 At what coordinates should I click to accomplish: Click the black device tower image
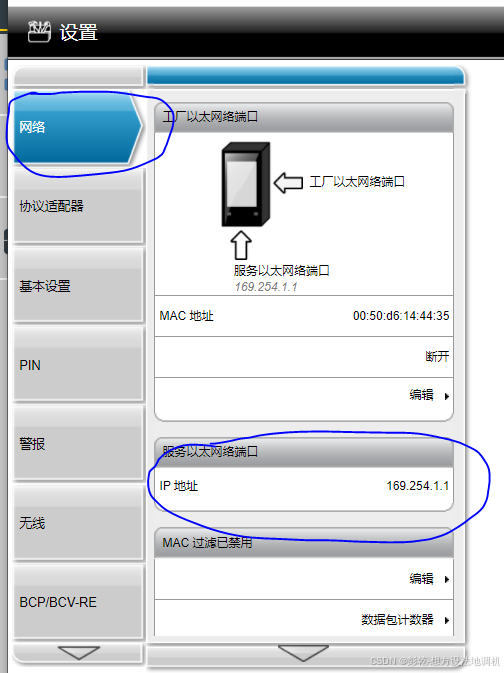point(246,184)
